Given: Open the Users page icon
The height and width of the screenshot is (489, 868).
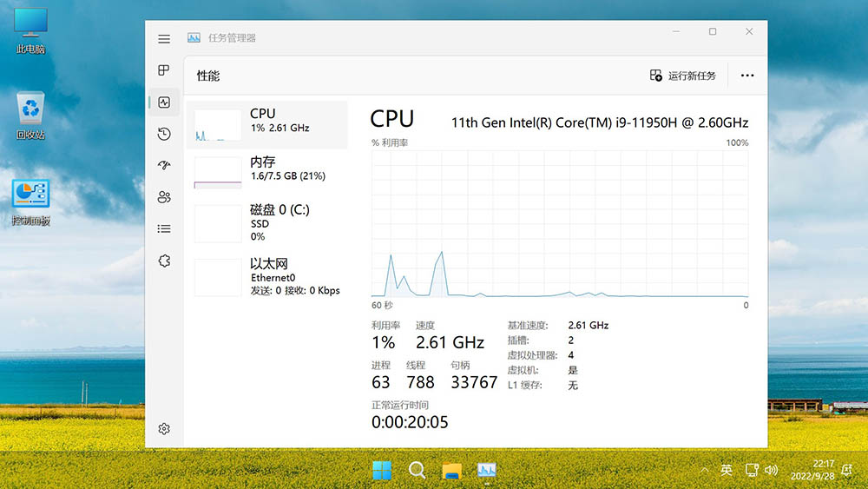Looking at the screenshot, I should 164,197.
